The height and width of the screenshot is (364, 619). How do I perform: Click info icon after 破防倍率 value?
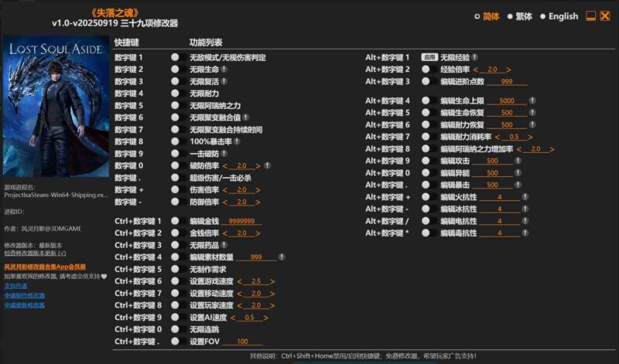click(267, 165)
